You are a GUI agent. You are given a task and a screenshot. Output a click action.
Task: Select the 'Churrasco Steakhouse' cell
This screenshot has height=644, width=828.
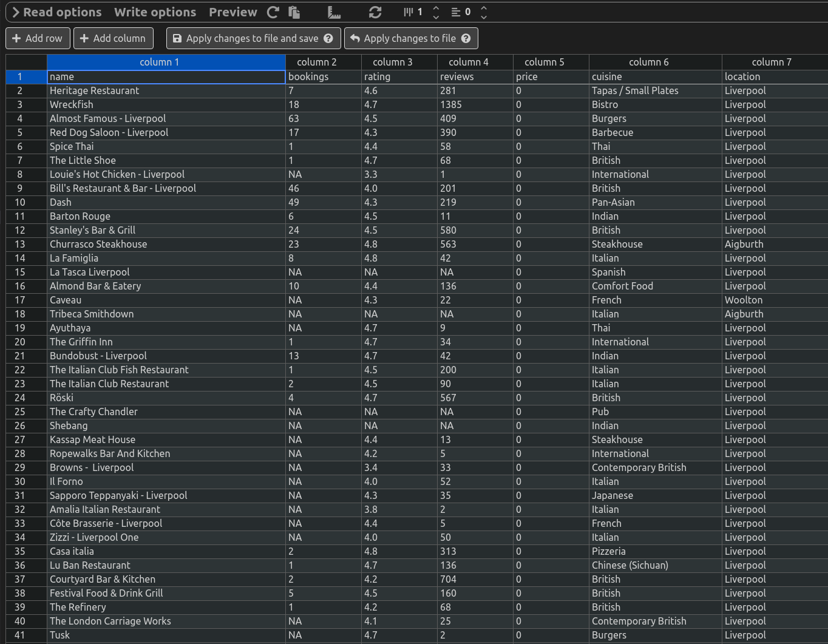click(166, 244)
